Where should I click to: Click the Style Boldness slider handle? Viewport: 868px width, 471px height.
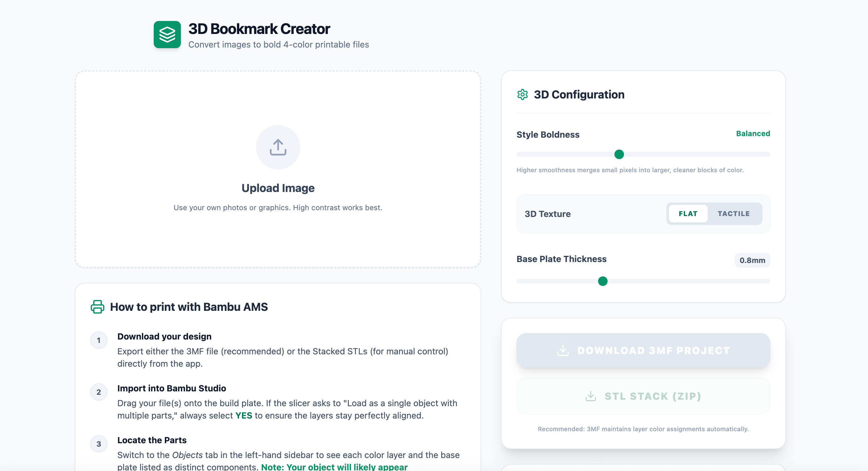pyautogui.click(x=619, y=154)
